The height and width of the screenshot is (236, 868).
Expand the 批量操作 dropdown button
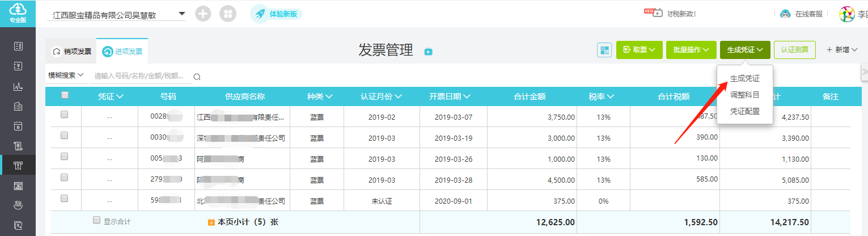(691, 50)
